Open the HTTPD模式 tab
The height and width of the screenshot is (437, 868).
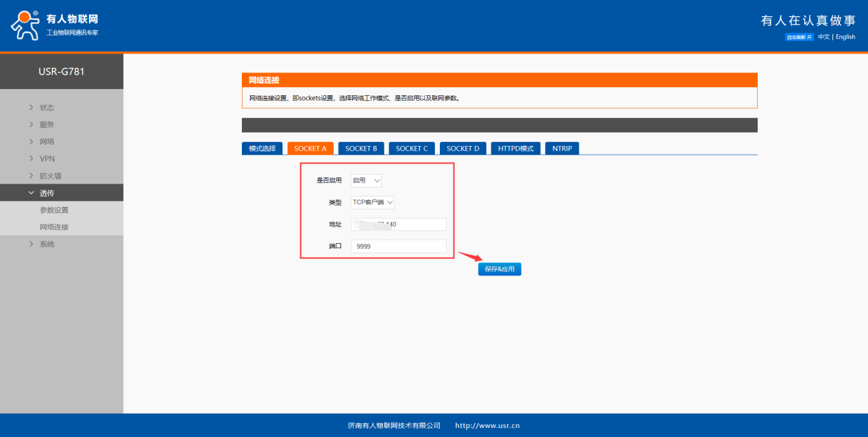coord(516,149)
